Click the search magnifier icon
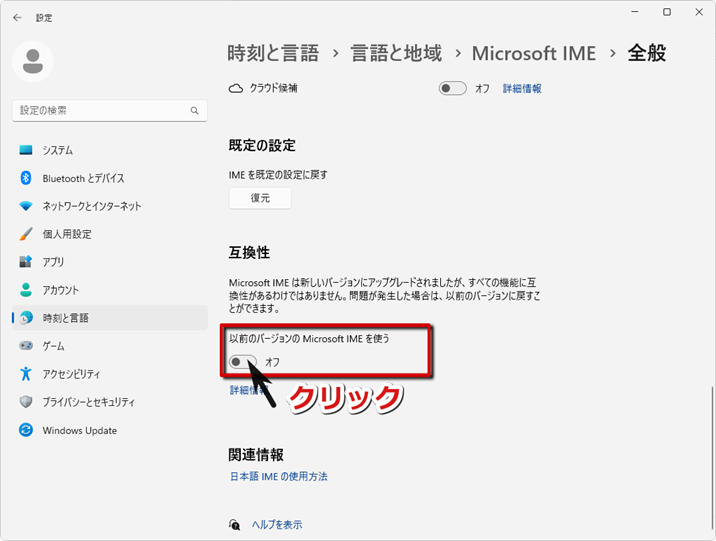Image resolution: width=716 pixels, height=541 pixels. click(x=195, y=110)
